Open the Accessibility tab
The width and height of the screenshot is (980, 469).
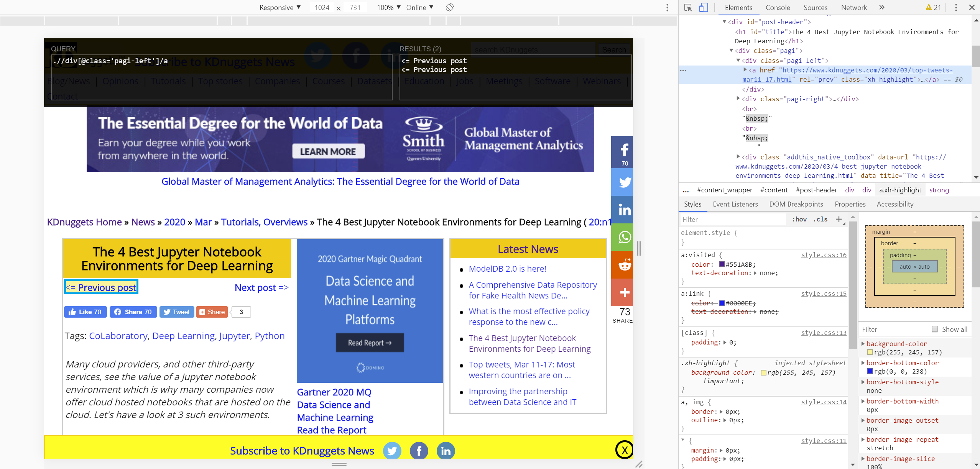(x=895, y=204)
